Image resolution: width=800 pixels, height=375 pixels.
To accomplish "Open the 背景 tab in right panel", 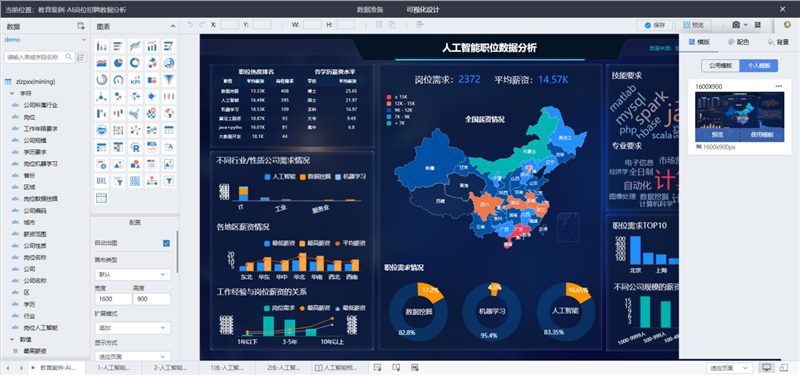I will tap(779, 42).
